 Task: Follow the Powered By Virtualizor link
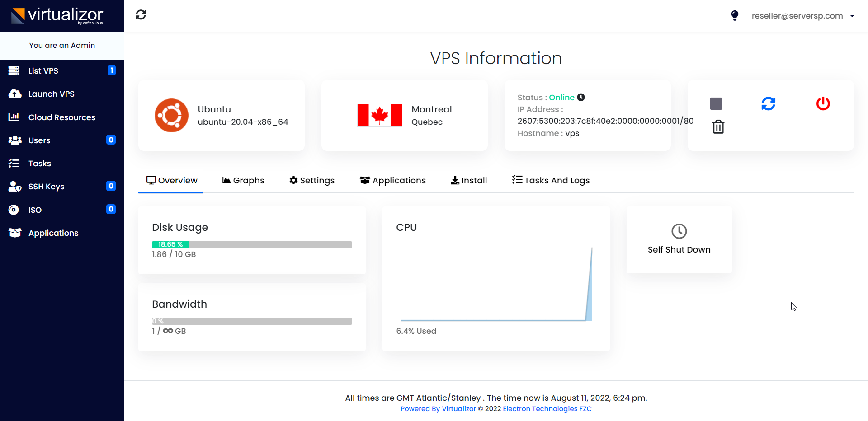pyautogui.click(x=438, y=409)
